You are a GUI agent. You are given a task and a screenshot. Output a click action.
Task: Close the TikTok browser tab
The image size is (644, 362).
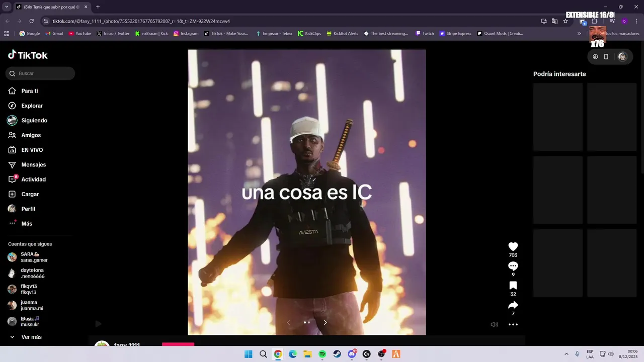(86, 7)
